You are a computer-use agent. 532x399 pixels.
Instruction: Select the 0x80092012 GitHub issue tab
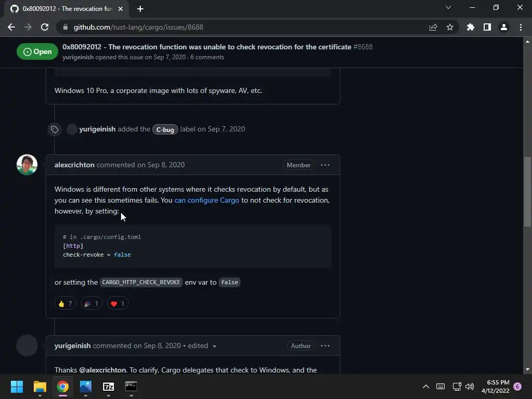tap(66, 9)
